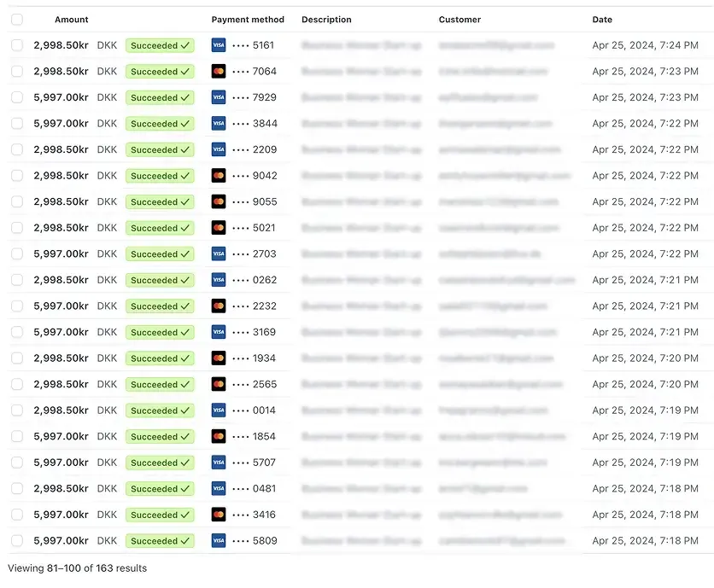This screenshot has width=714, height=588.
Task: Click the Payment method column header
Action: coord(248,20)
